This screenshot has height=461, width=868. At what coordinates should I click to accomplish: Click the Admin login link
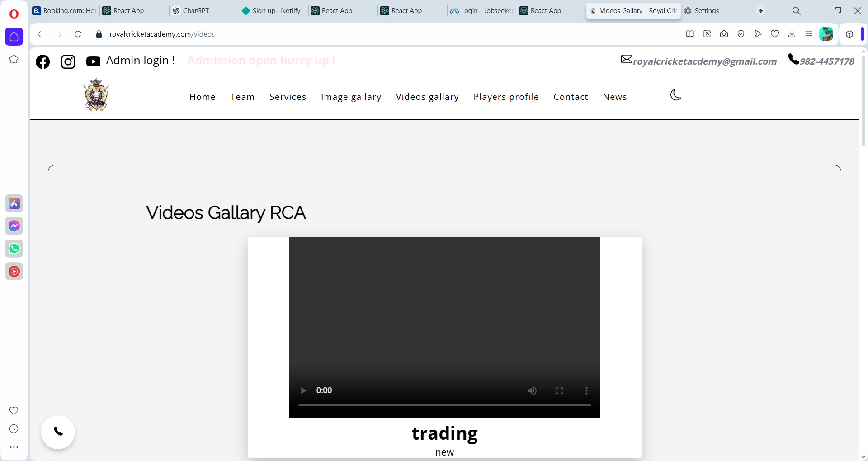pyautogui.click(x=140, y=61)
